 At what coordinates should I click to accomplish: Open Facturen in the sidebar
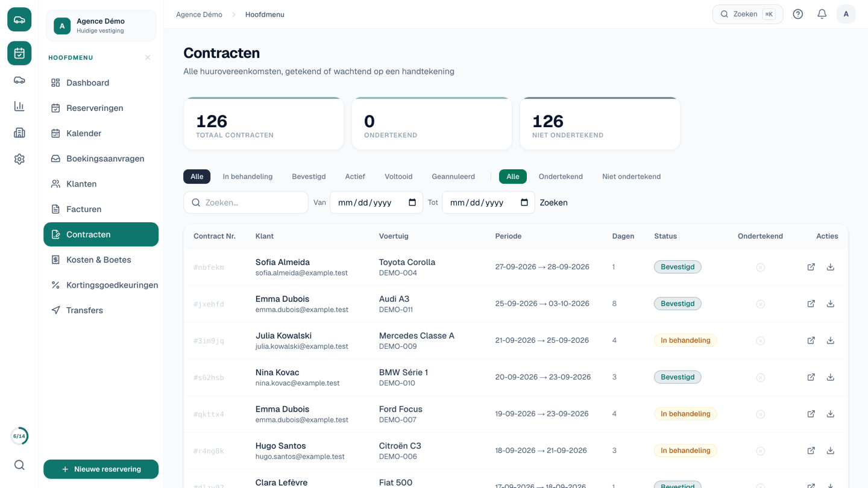(x=101, y=209)
